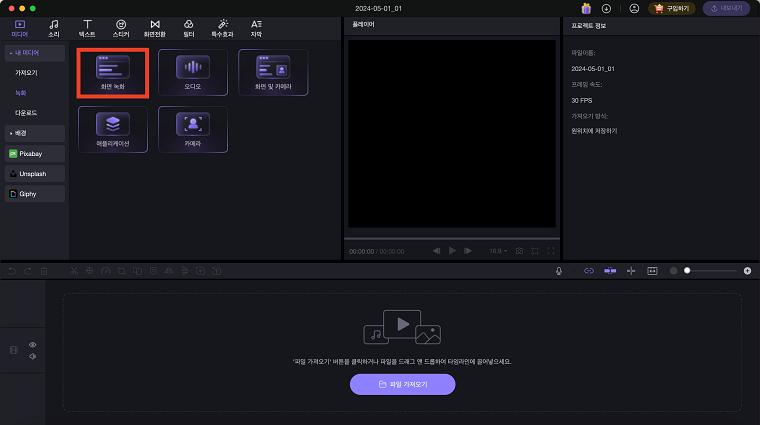Image resolution: width=760 pixels, height=425 pixels.
Task: Open the 자막 captions tab
Action: tap(256, 29)
